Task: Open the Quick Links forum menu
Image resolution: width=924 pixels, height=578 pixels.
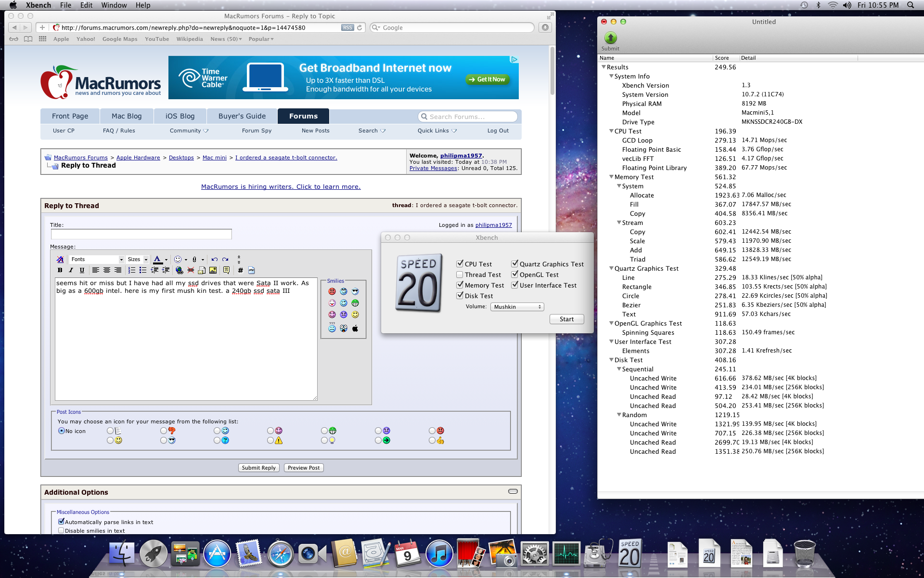Action: pyautogui.click(x=437, y=131)
